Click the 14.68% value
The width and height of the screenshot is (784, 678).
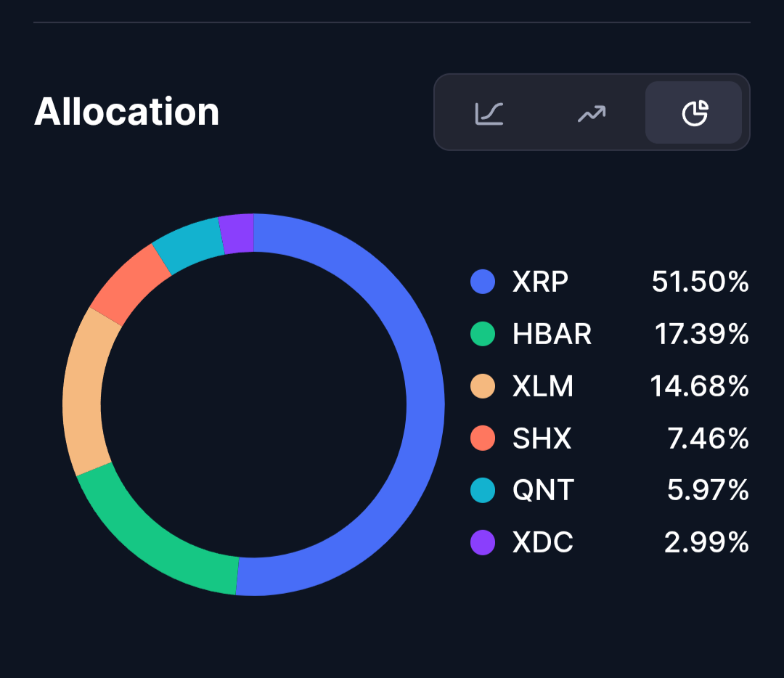(700, 386)
